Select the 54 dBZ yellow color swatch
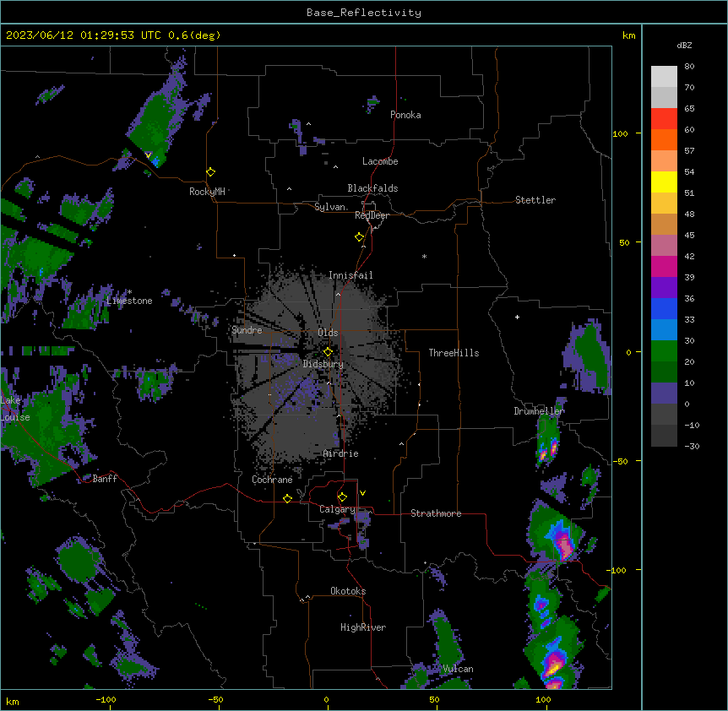The image size is (728, 711). 664,182
